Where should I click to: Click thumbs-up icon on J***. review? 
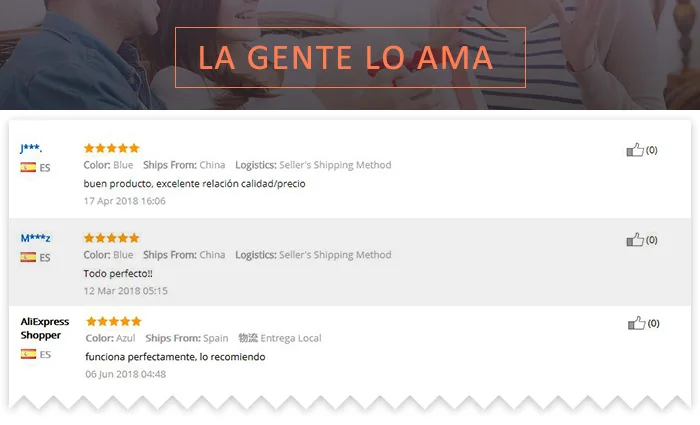[635, 150]
